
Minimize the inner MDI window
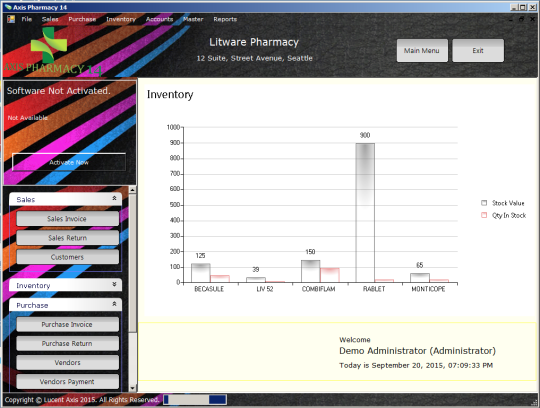[510, 19]
